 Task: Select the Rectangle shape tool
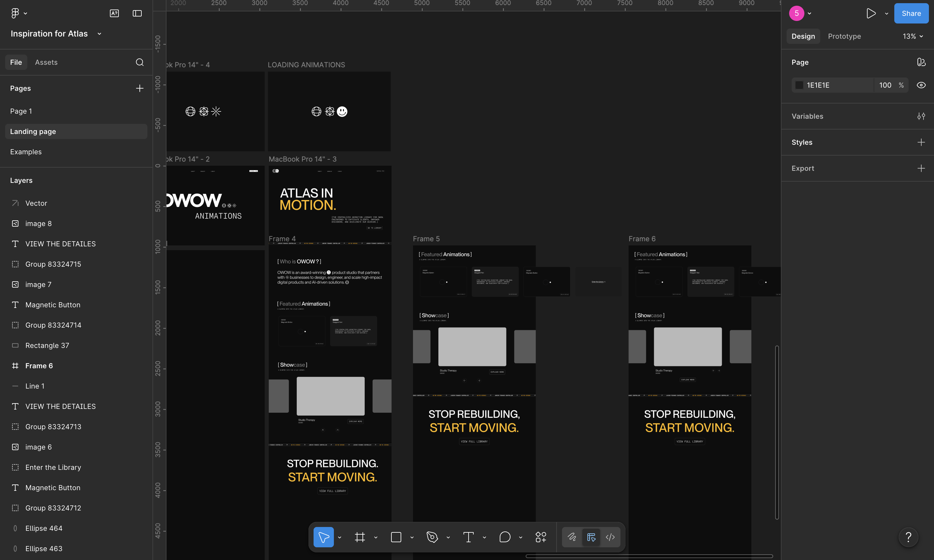(x=396, y=537)
